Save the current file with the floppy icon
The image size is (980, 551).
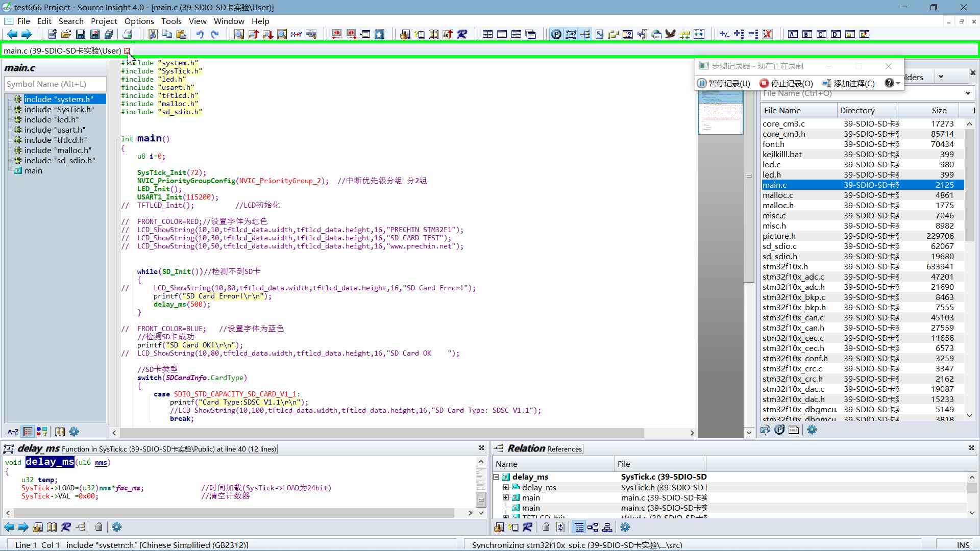point(80,34)
